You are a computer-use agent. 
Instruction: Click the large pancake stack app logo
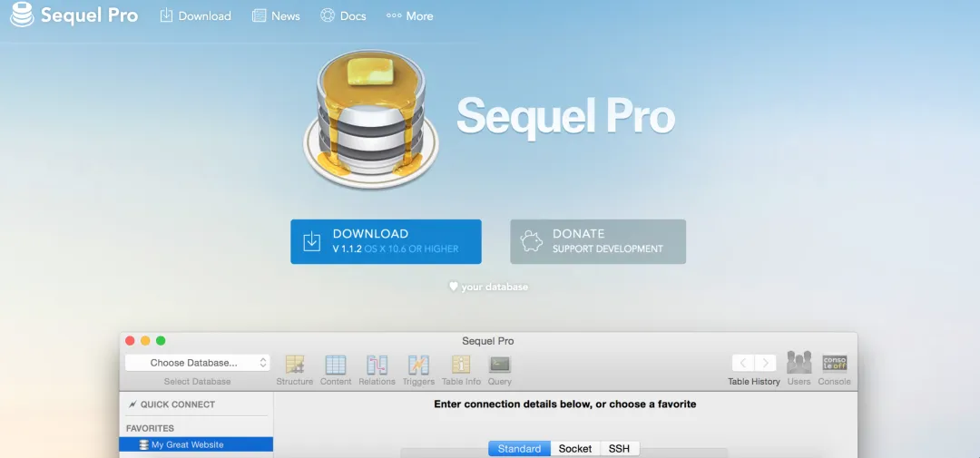(371, 118)
